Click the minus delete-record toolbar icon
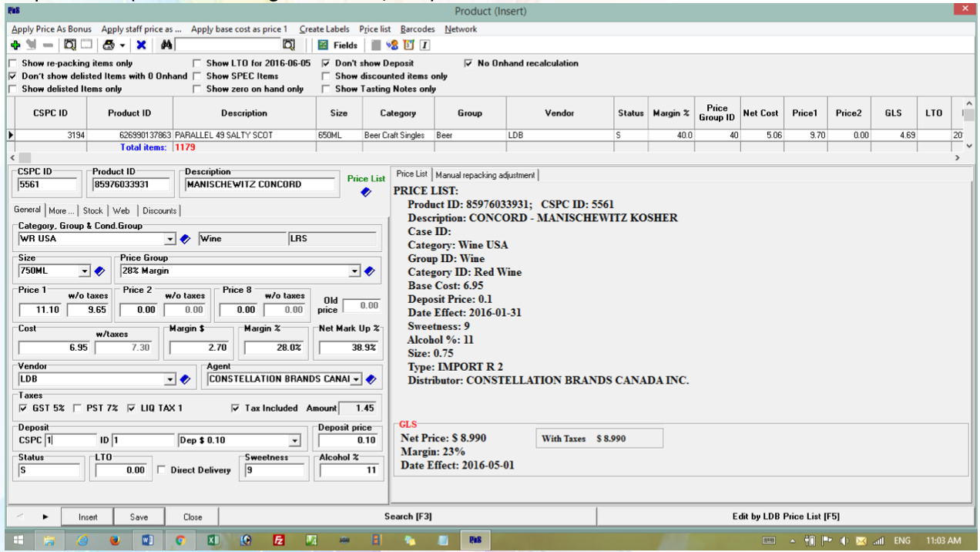980x552 pixels. 48,45
